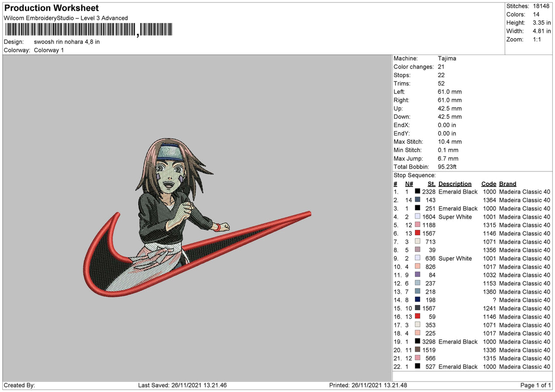Image resolution: width=555 pixels, height=392 pixels.
Task: Select the Left value 61.0 mm
Action: click(x=450, y=92)
